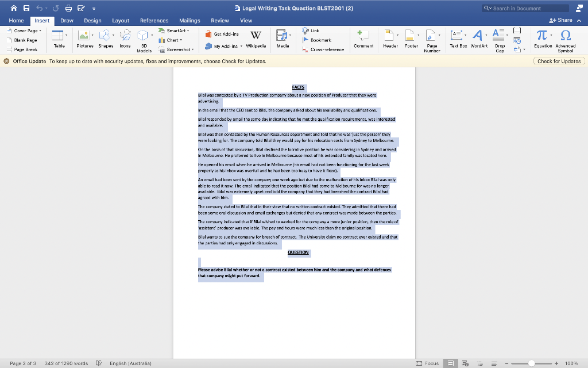
Task: Expand the Equation dropdown arrow
Action: coord(551,35)
